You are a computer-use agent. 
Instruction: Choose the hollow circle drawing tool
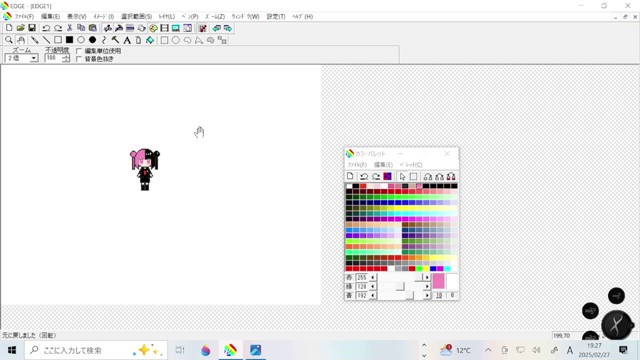pos(81,40)
